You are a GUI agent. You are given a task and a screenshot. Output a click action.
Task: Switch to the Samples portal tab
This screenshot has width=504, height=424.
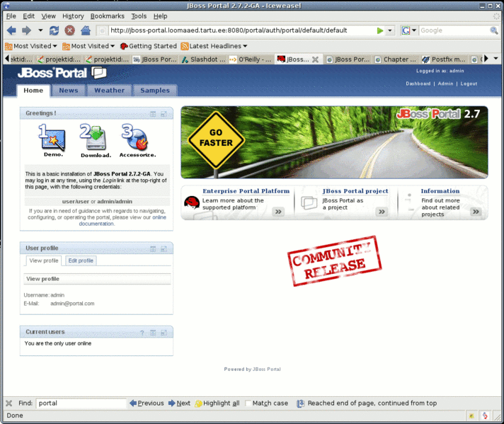click(155, 91)
